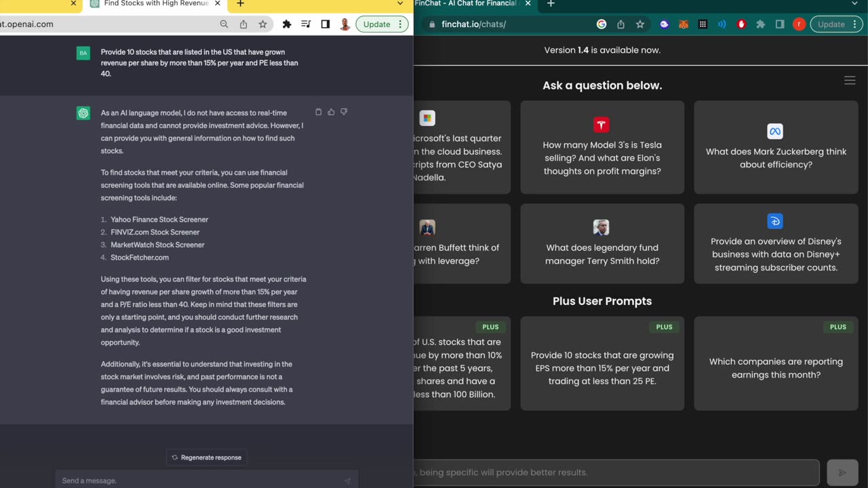This screenshot has width=868, height=488.
Task: Click "Ask a question below." heading
Action: click(x=602, y=85)
